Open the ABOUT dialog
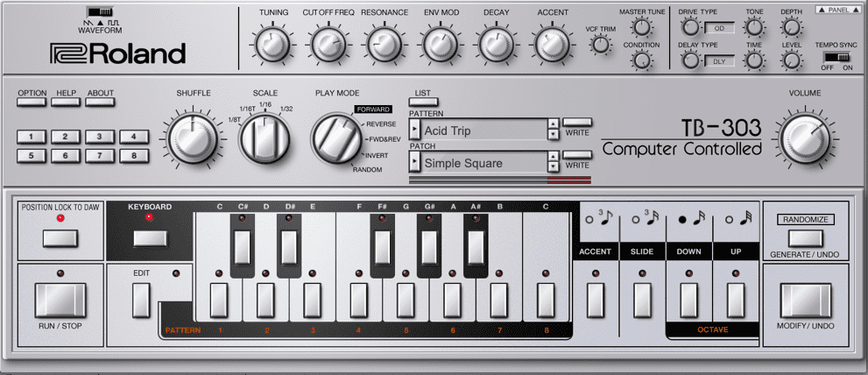This screenshot has width=868, height=375. 100,102
